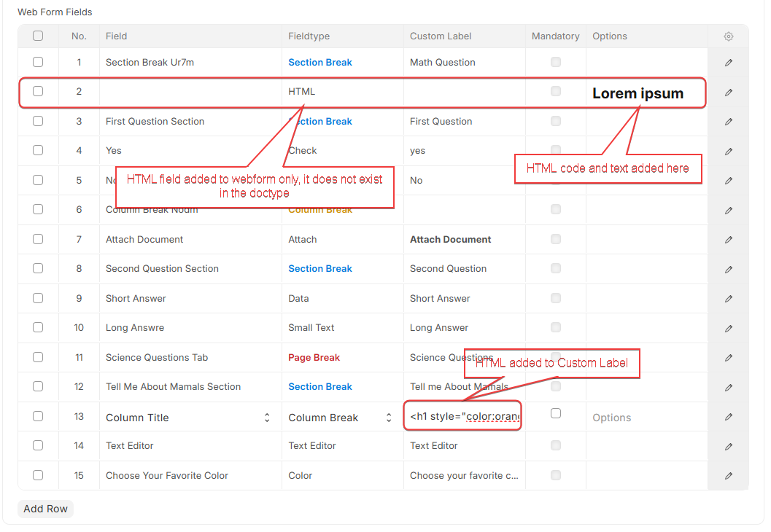Enable Mandatory checkbox for row 13

(x=556, y=413)
